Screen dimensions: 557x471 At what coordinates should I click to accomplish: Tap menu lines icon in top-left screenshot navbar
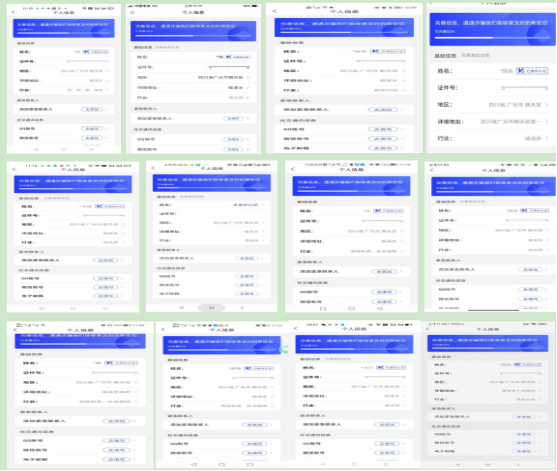coord(36,150)
